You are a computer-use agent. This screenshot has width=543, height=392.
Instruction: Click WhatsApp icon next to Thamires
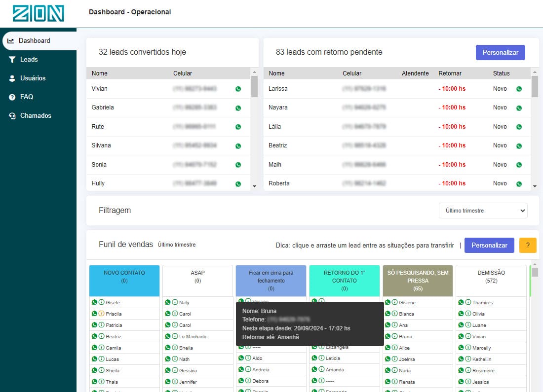click(461, 302)
